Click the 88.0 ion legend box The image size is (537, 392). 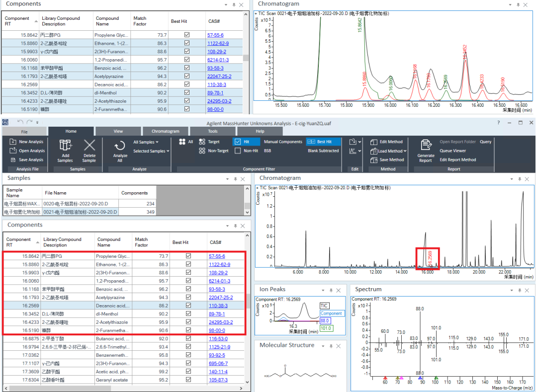point(326,321)
